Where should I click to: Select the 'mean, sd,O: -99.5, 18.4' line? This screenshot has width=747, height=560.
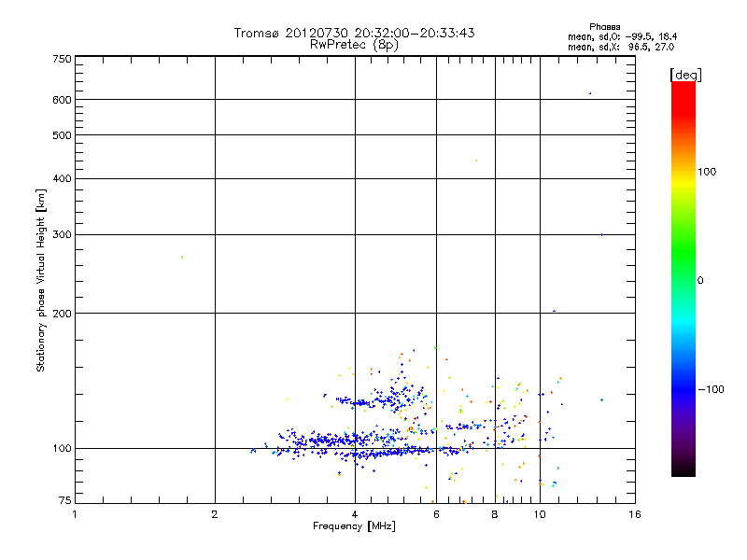(622, 36)
